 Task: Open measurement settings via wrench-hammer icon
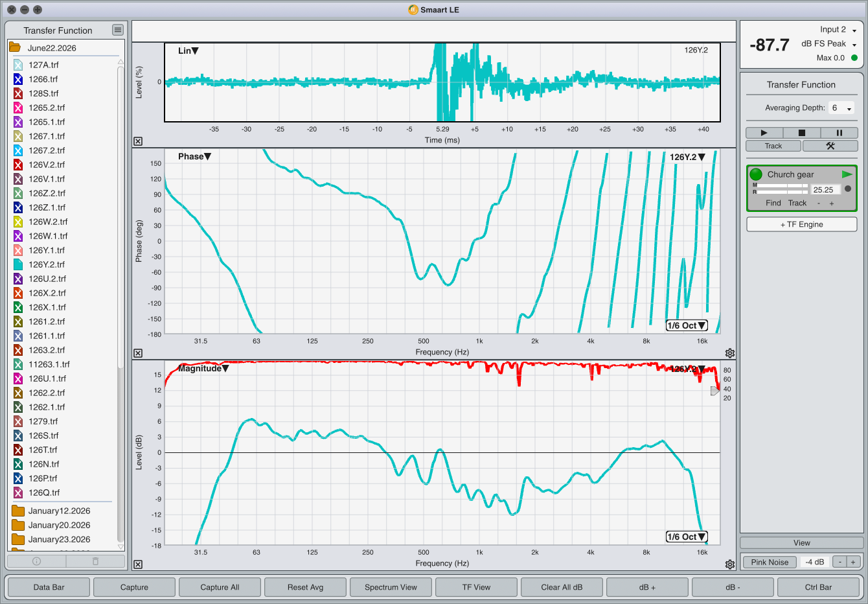(830, 146)
